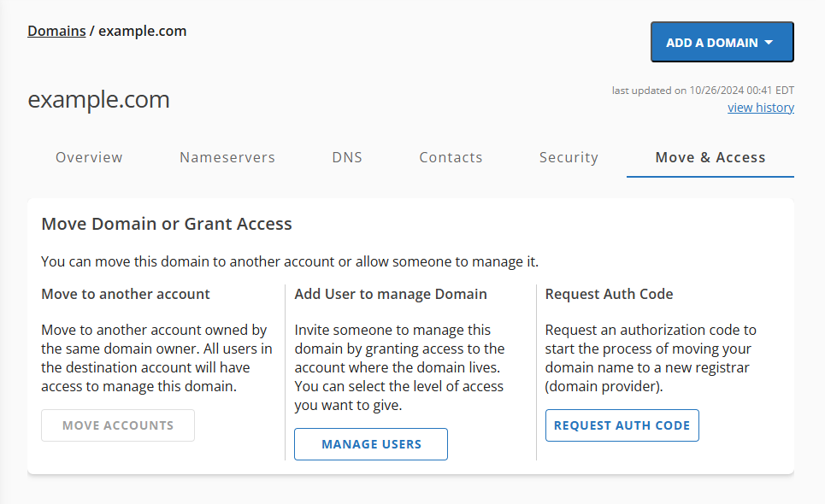Open the Domains breadcrumb link

pos(56,31)
